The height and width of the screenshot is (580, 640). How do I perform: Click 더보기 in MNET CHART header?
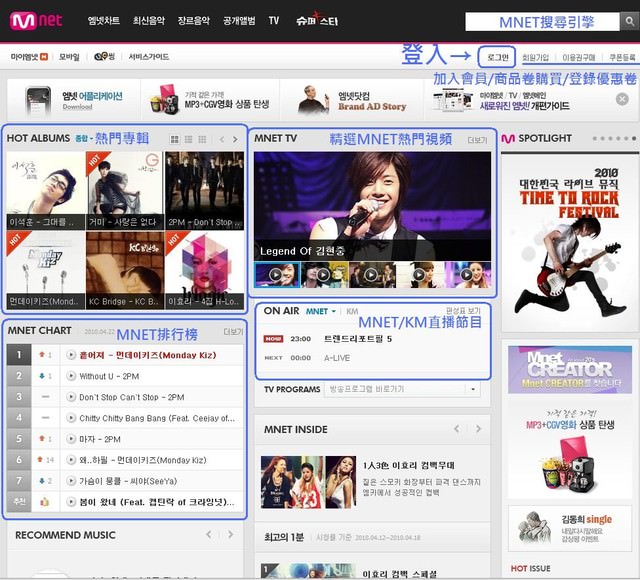click(233, 332)
